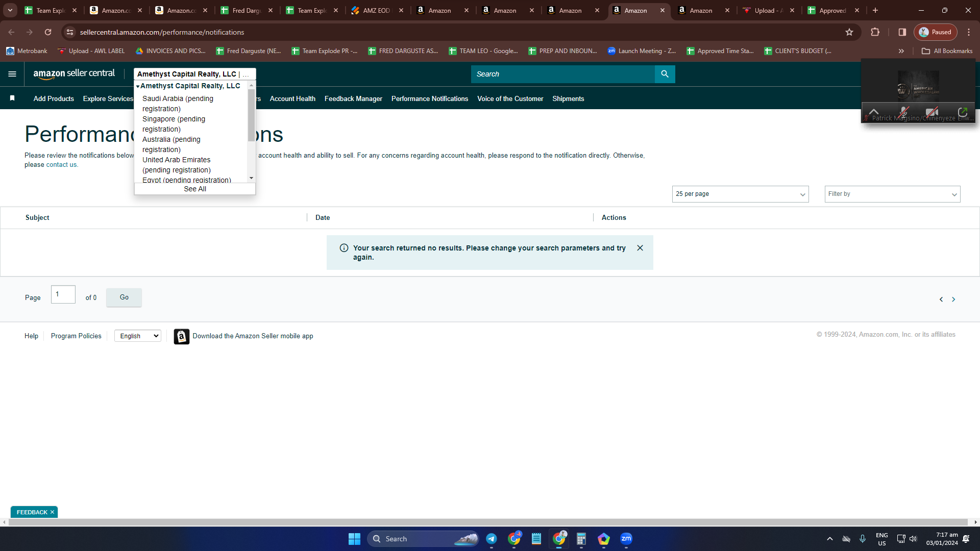Click the Seller Central search field
The height and width of the screenshot is (551, 980).
562,74
